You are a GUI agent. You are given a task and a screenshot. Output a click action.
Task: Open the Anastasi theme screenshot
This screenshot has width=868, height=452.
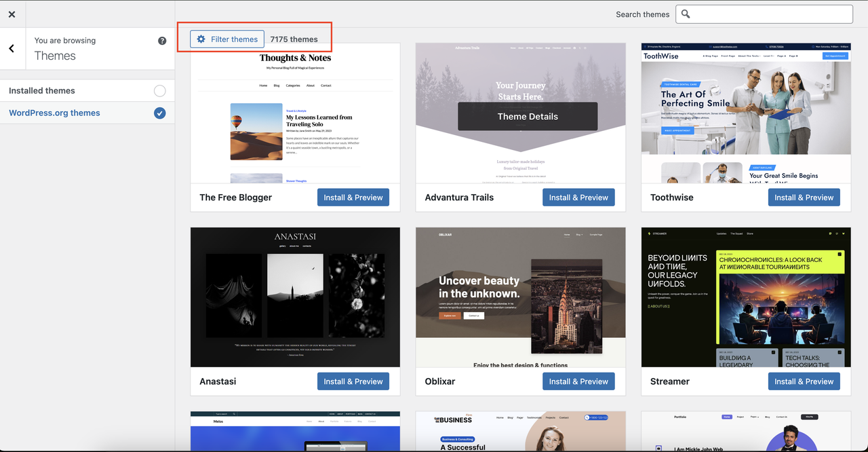[295, 297]
